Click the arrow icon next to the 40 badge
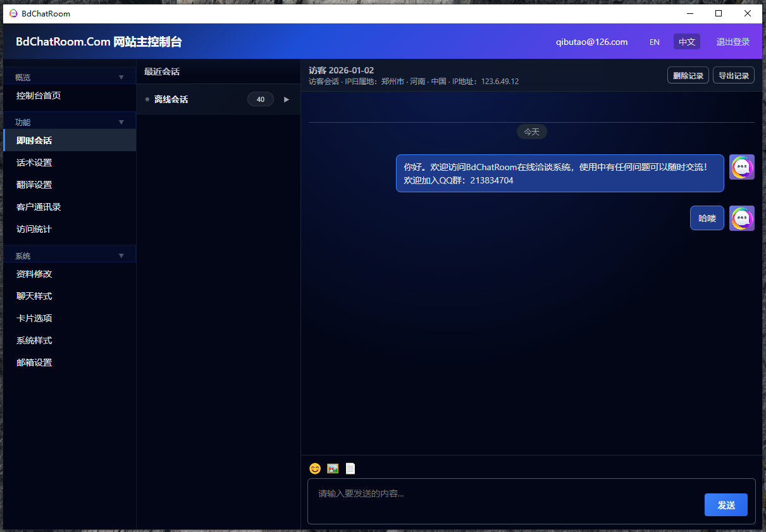The image size is (766, 532). click(286, 99)
